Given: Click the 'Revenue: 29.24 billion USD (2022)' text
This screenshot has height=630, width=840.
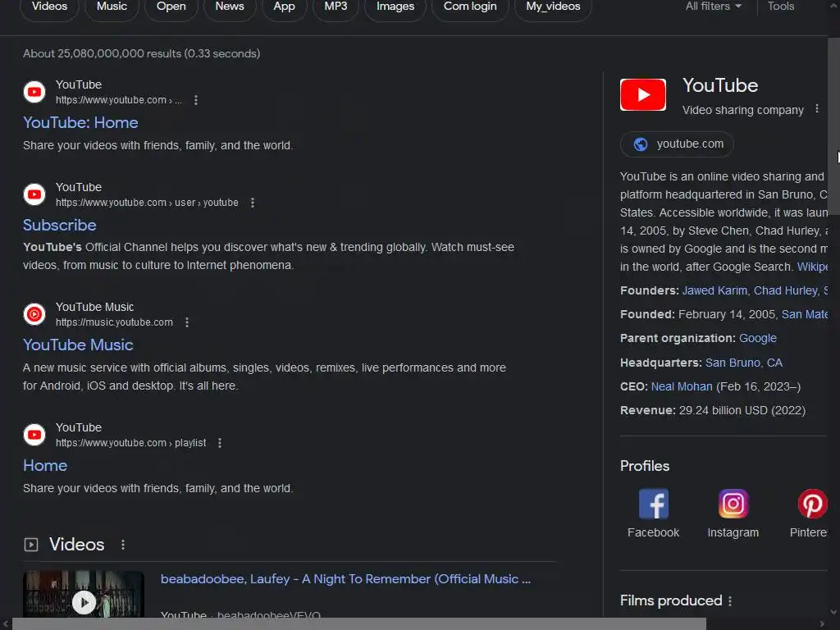Looking at the screenshot, I should point(713,410).
